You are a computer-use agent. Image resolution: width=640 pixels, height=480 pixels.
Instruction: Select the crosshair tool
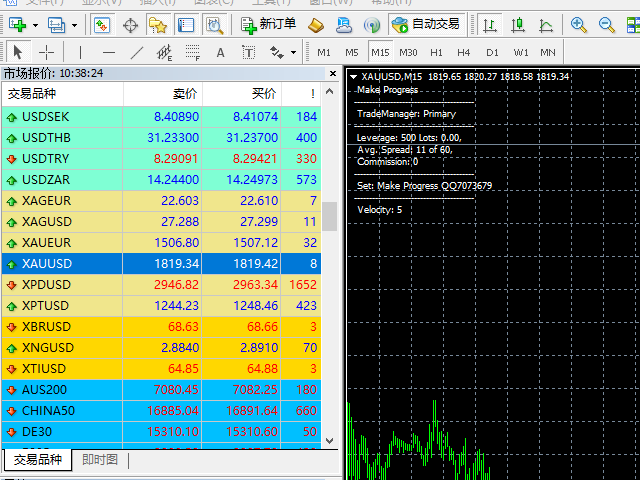tap(46, 52)
